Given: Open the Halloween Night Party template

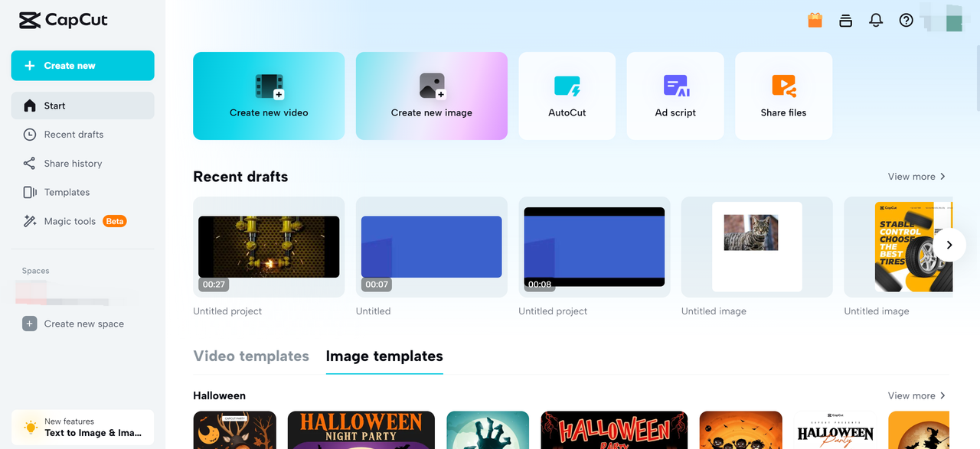Looking at the screenshot, I should pyautogui.click(x=361, y=430).
